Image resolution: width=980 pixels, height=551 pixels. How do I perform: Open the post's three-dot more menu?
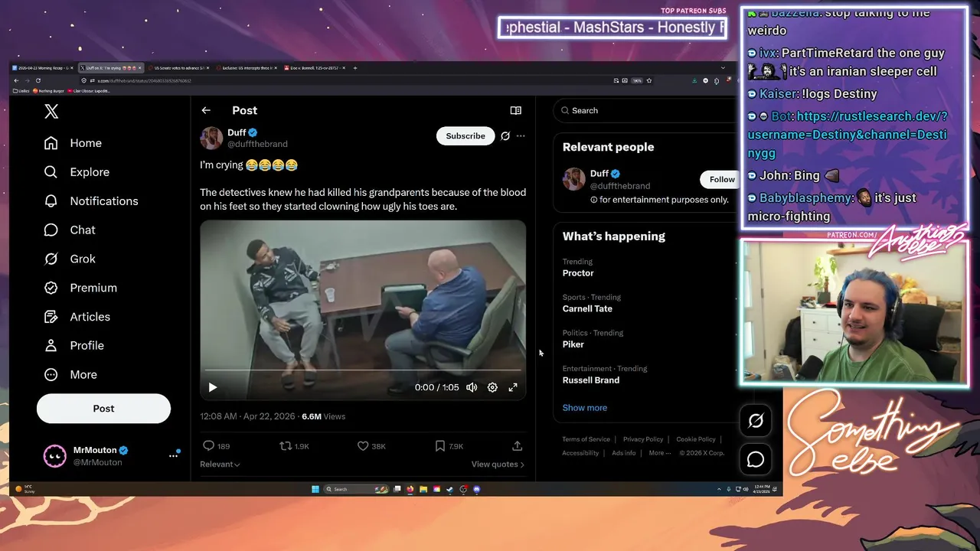pyautogui.click(x=521, y=136)
